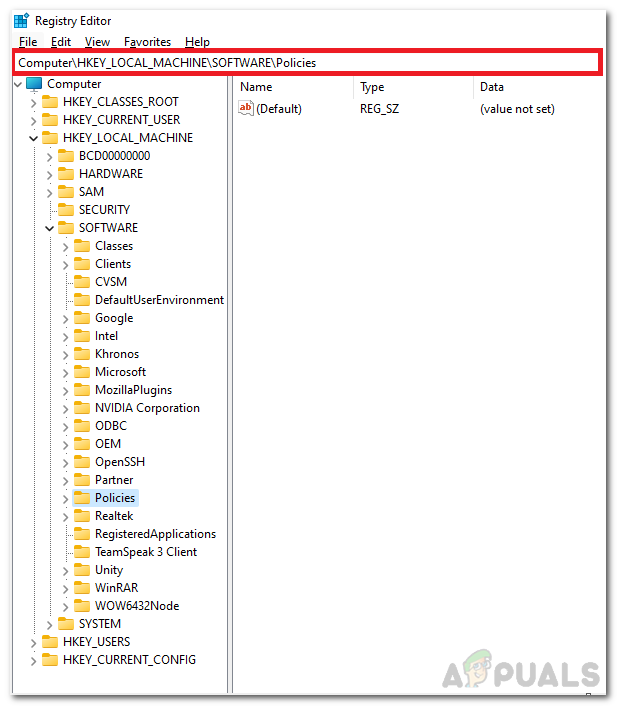Click the Intel folder icon

pos(82,336)
